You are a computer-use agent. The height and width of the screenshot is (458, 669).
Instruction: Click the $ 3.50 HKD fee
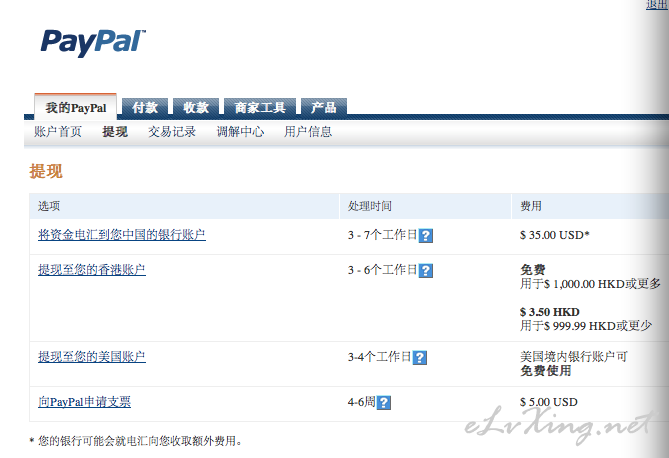point(550,312)
